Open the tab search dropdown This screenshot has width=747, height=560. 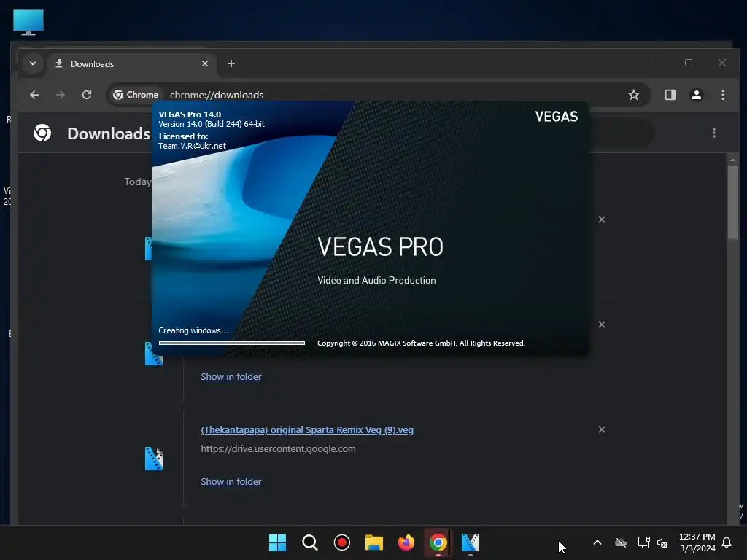(x=33, y=63)
